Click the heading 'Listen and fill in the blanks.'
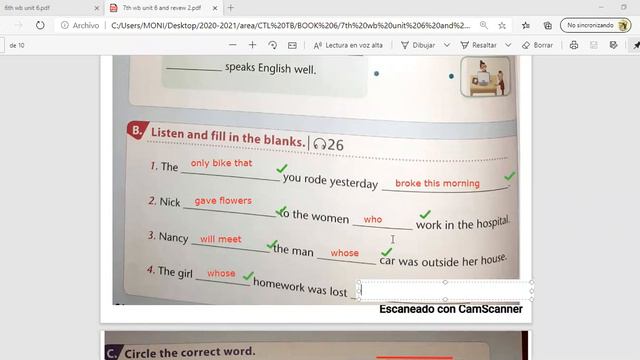 [x=228, y=137]
